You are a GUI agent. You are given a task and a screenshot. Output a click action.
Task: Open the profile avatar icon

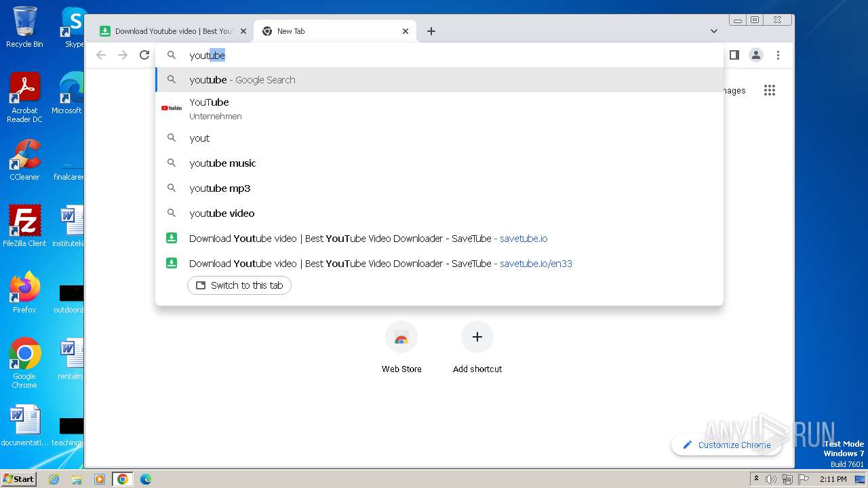coord(756,55)
